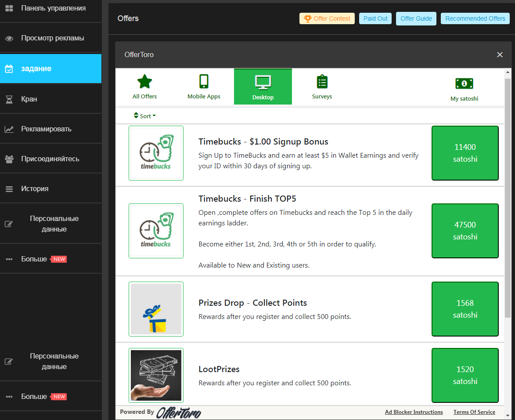Open Ad Blocker Instructions link
The width and height of the screenshot is (515, 420).
(414, 412)
